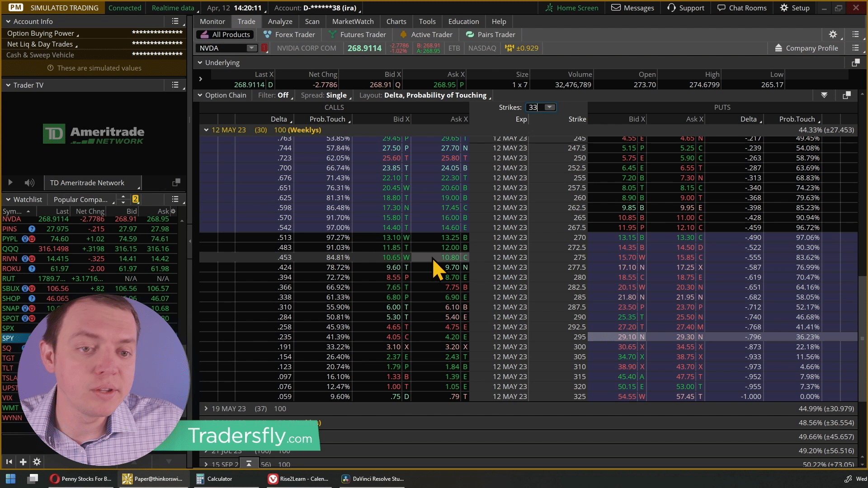Click the watchlist columns gear icon
Image resolution: width=868 pixels, height=488 pixels.
[173, 211]
